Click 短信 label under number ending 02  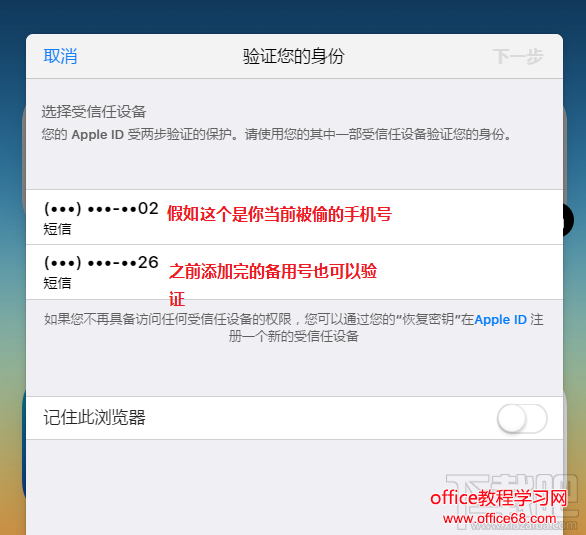57,229
